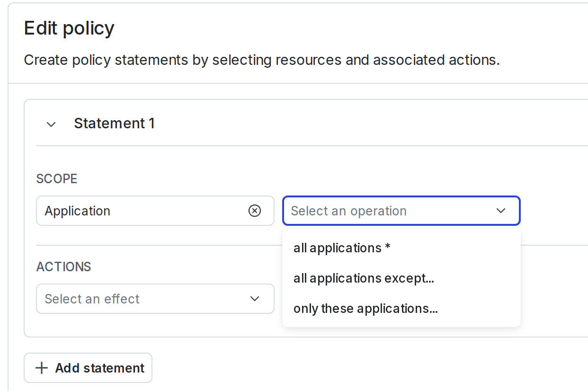Choose "only these applications..." option
588x391 pixels.
366,309
